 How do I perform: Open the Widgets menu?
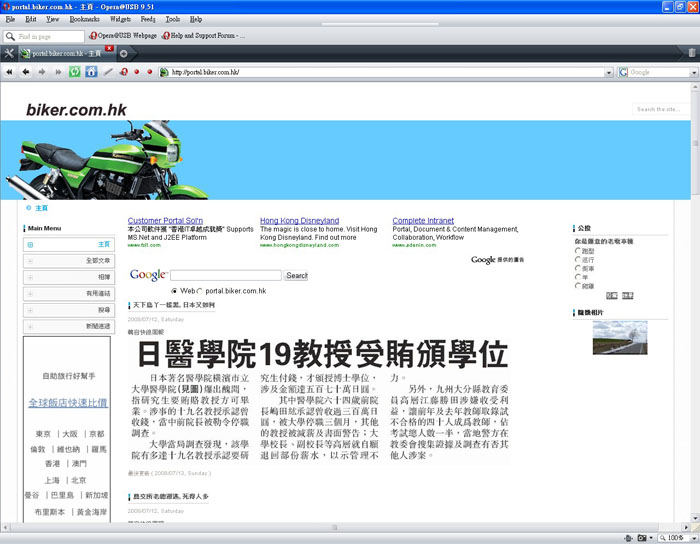(x=120, y=19)
